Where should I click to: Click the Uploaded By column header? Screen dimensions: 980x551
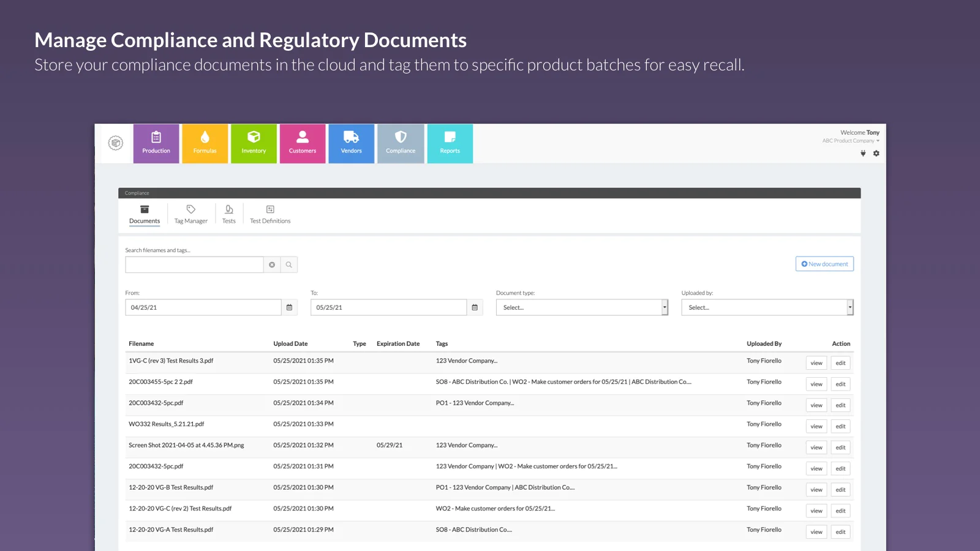pos(764,344)
